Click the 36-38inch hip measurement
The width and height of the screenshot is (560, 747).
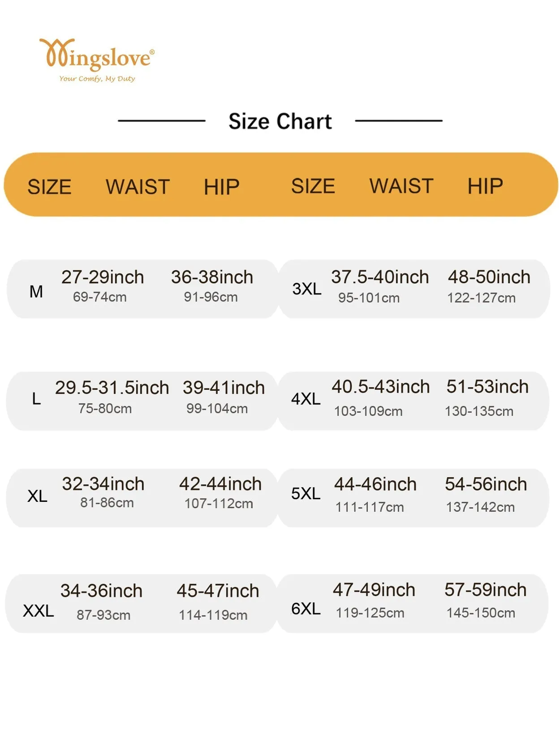[x=212, y=277]
